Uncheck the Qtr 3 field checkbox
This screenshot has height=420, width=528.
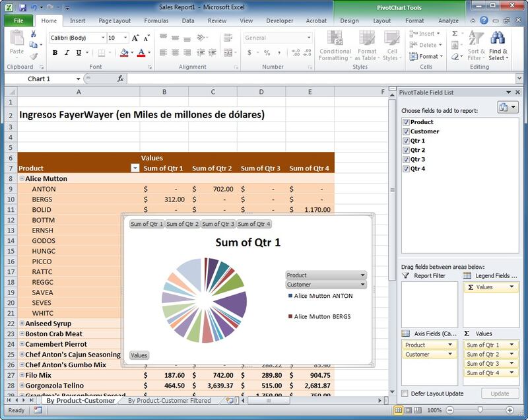click(405, 159)
